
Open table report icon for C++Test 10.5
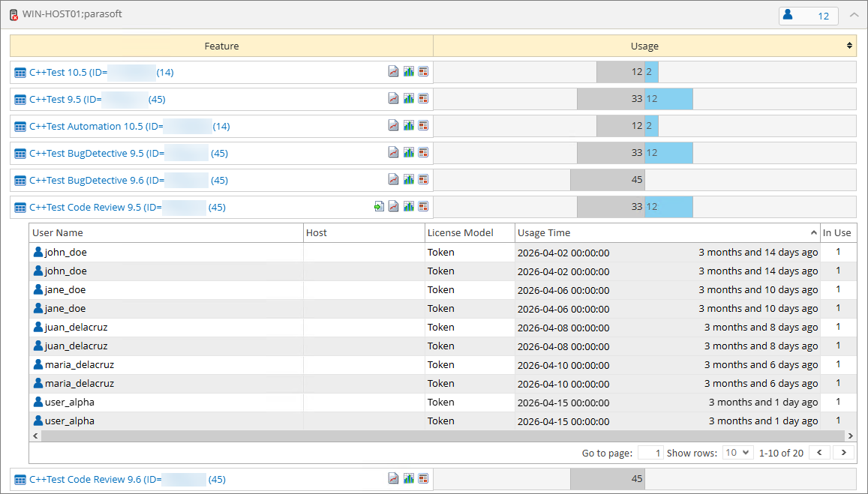coord(423,71)
